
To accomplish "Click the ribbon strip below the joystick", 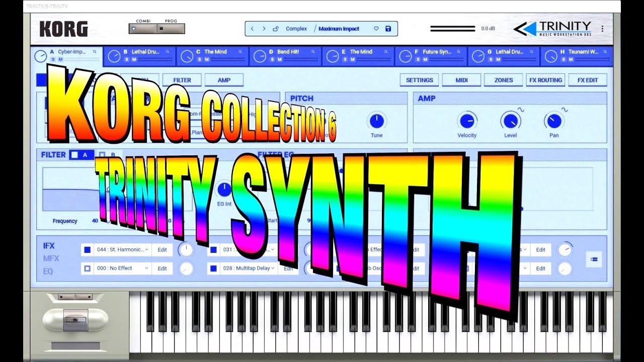I will pos(76,346).
